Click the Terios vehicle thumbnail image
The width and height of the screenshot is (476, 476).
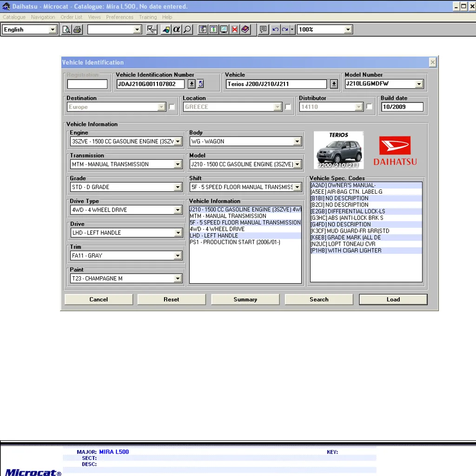pyautogui.click(x=338, y=150)
